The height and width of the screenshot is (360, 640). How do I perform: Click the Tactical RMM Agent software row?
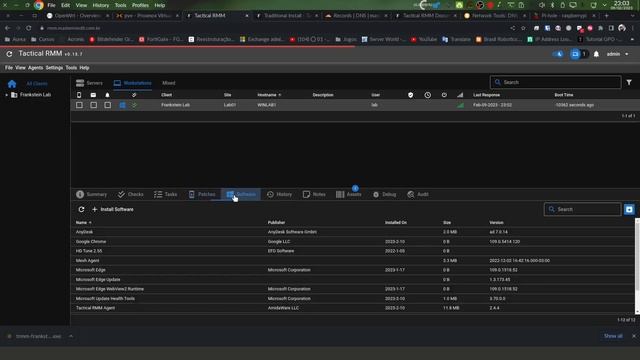click(x=353, y=308)
